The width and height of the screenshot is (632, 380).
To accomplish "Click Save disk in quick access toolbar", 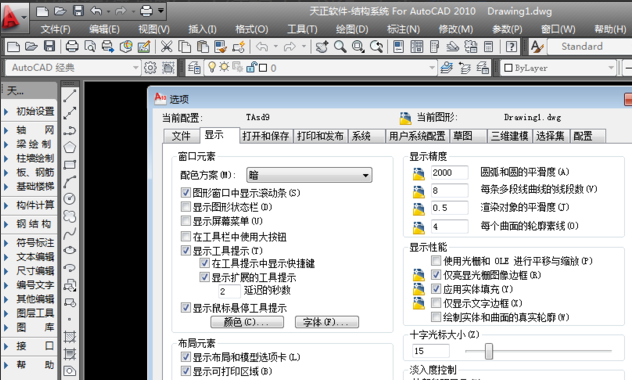I will [x=78, y=11].
